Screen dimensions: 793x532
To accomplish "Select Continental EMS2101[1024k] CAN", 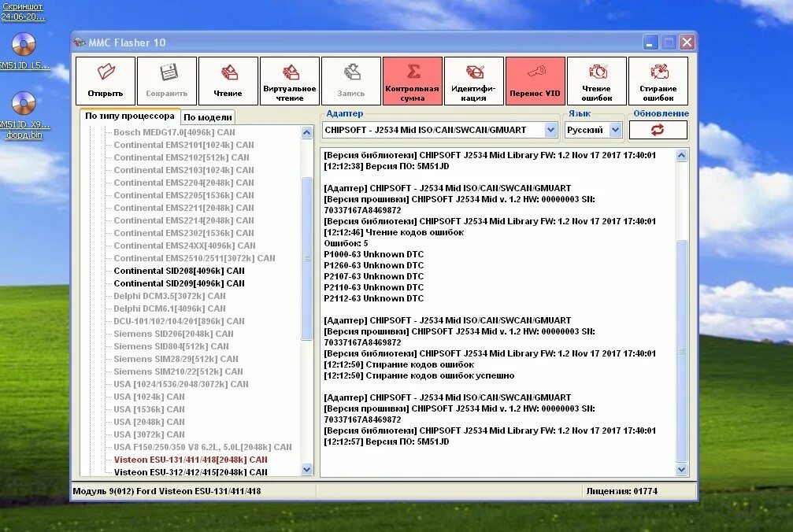I will [183, 145].
